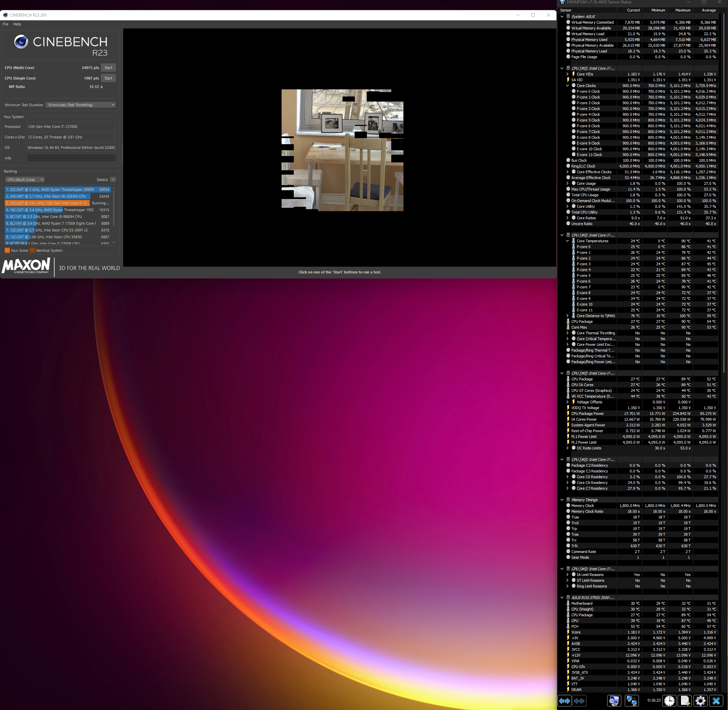Expand the IA Limit Reasons node
The width and height of the screenshot is (728, 710).
(x=568, y=574)
